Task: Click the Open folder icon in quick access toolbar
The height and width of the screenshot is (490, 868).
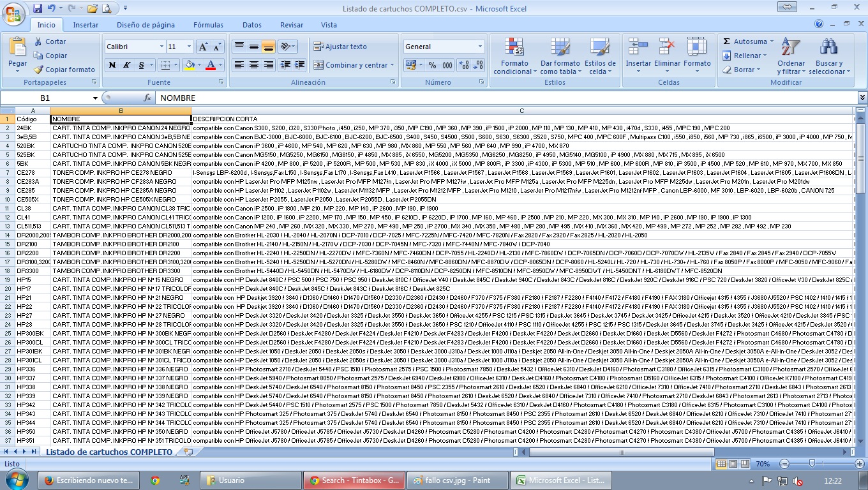Action: point(93,8)
